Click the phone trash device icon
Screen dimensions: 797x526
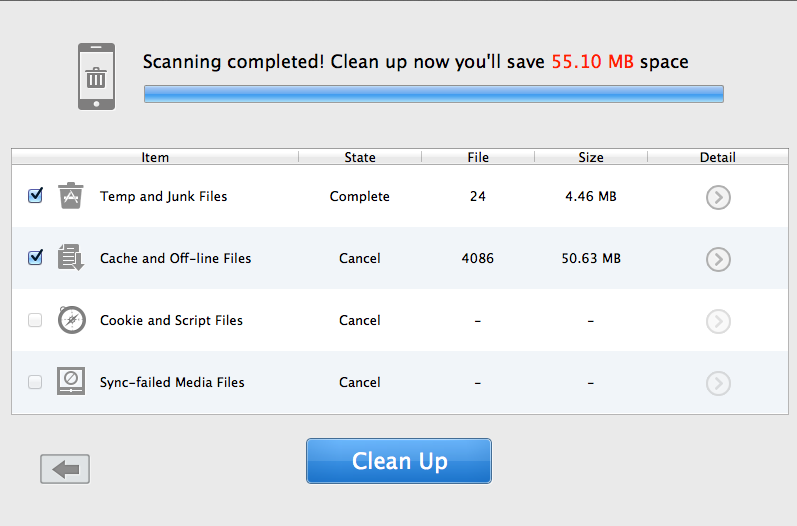[96, 76]
